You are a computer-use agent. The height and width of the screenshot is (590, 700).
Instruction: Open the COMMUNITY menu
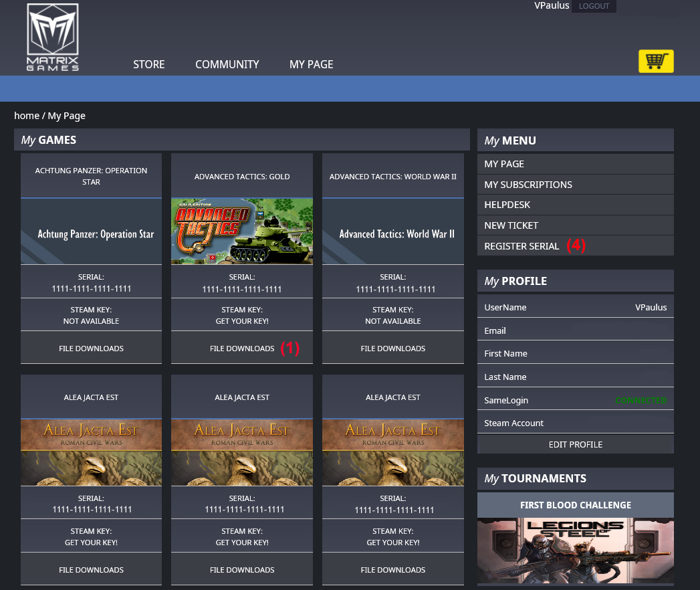click(x=227, y=64)
